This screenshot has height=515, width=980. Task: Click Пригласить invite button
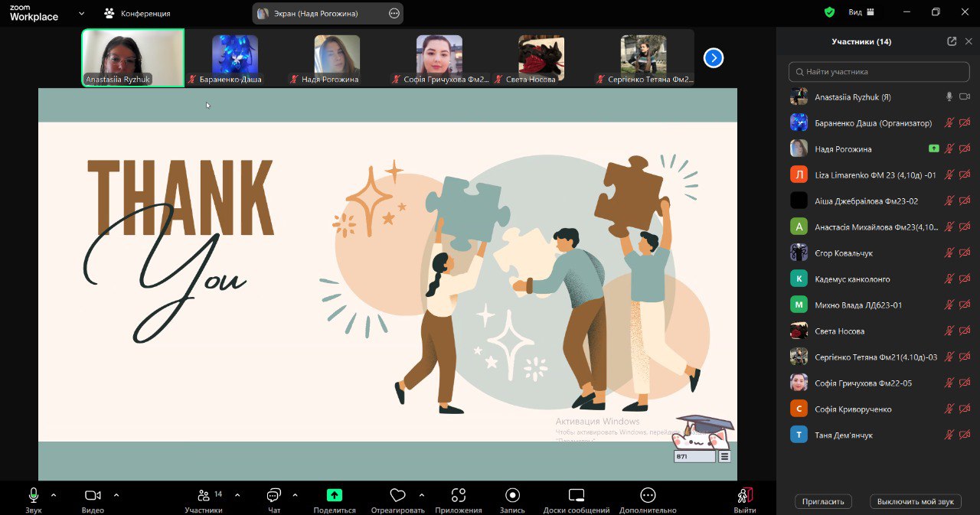823,501
